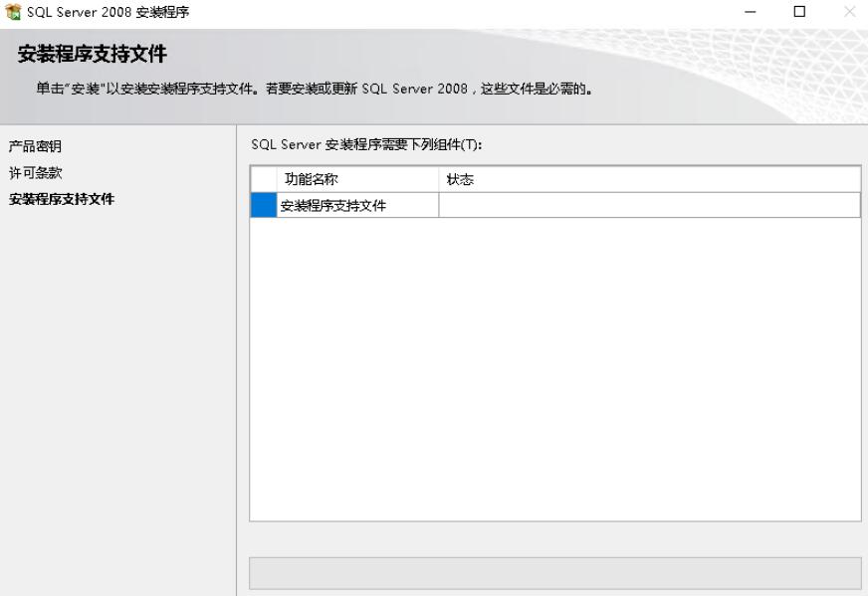Viewport: 868px width, 596px height.
Task: Click the progress bar below the component table
Action: tap(555, 573)
